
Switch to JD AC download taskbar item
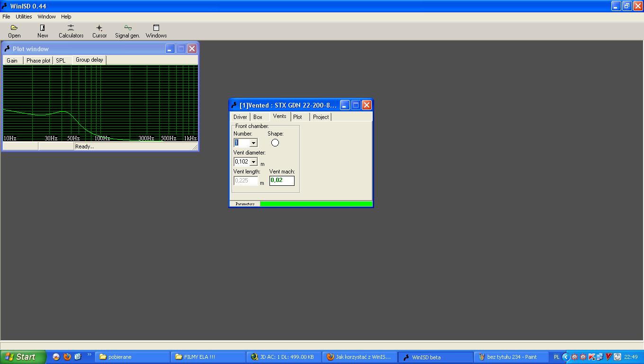pyautogui.click(x=284, y=357)
